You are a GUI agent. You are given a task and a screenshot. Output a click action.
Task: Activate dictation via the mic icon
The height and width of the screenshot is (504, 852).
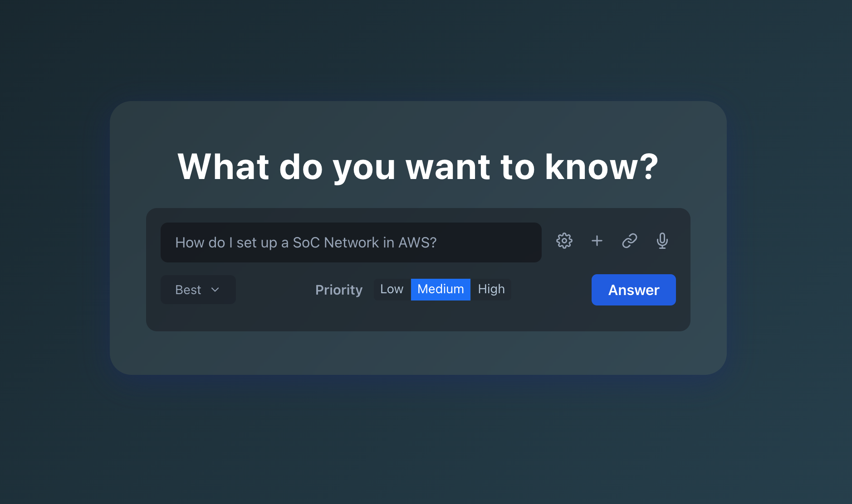662,241
